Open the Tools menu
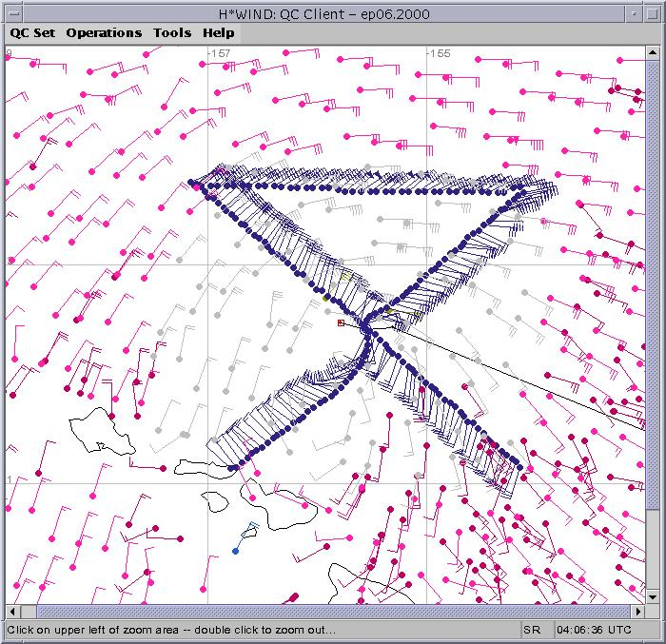 (172, 32)
